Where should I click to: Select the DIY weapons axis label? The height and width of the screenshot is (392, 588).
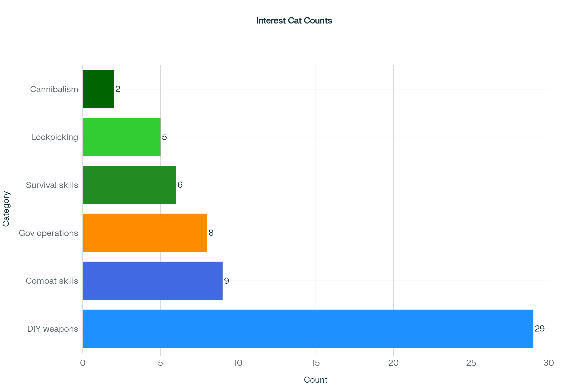[53, 329]
